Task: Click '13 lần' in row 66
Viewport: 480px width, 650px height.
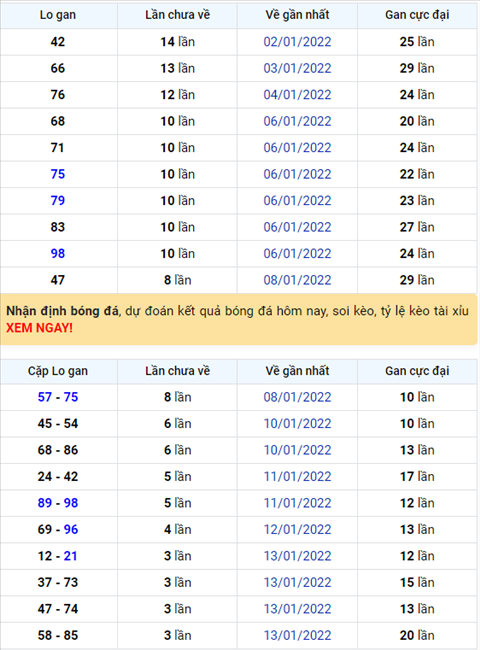Action: tap(177, 68)
